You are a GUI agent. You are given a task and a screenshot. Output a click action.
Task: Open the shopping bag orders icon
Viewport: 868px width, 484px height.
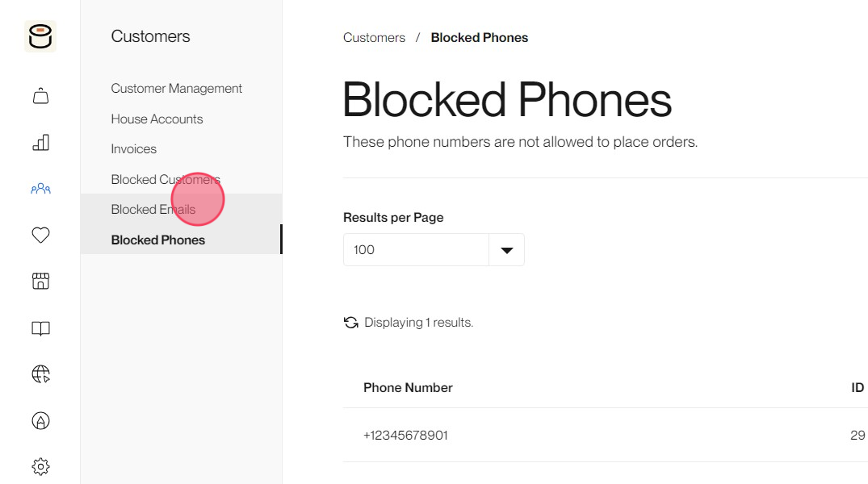[40, 96]
